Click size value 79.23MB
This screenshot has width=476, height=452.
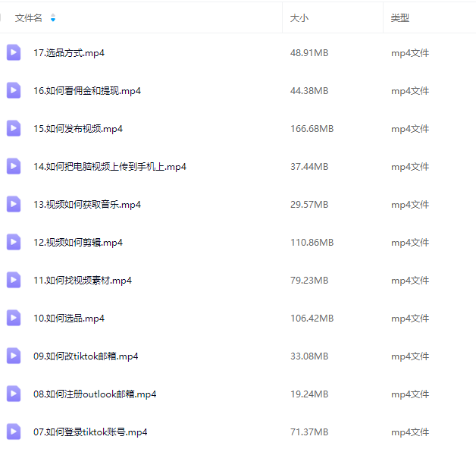[x=309, y=281]
